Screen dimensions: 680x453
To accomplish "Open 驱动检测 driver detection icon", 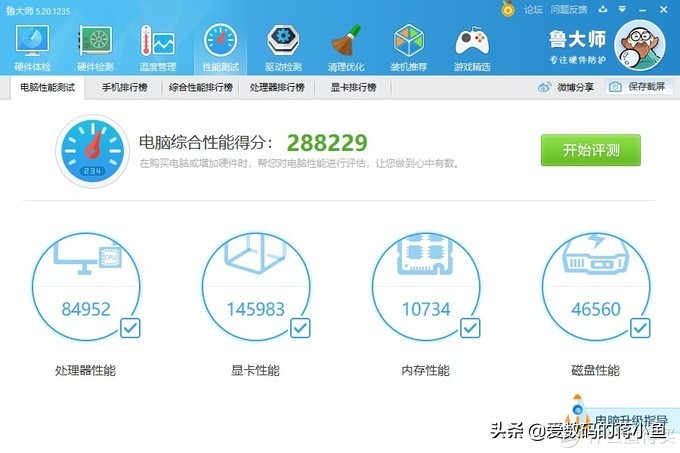I will [283, 48].
